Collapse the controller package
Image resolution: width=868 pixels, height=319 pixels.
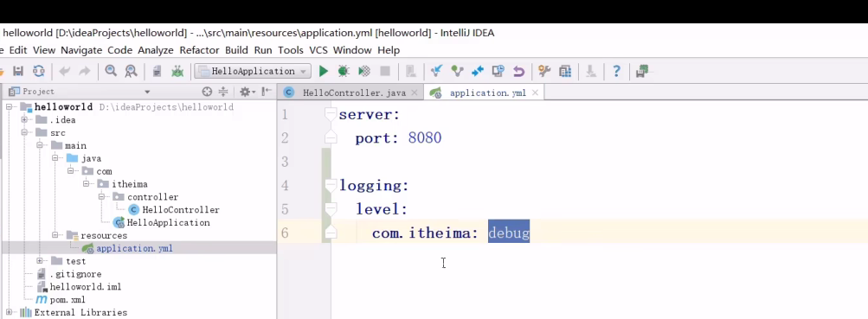102,197
